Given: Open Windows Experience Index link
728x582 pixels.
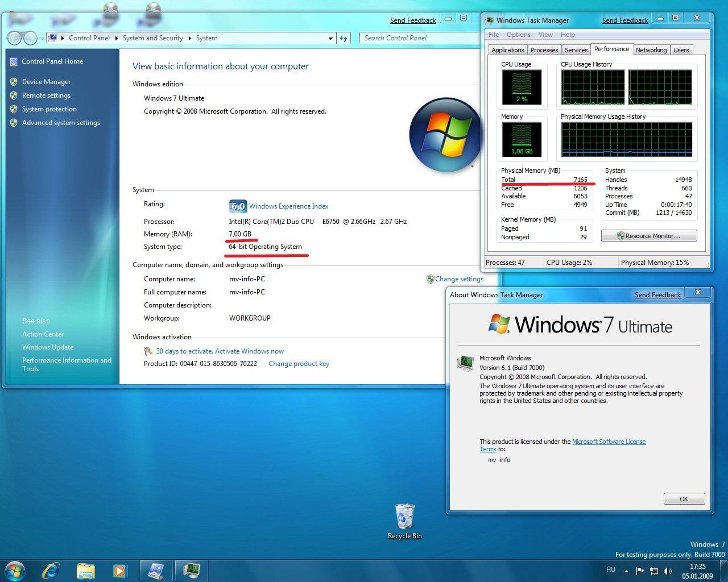Looking at the screenshot, I should tap(288, 206).
